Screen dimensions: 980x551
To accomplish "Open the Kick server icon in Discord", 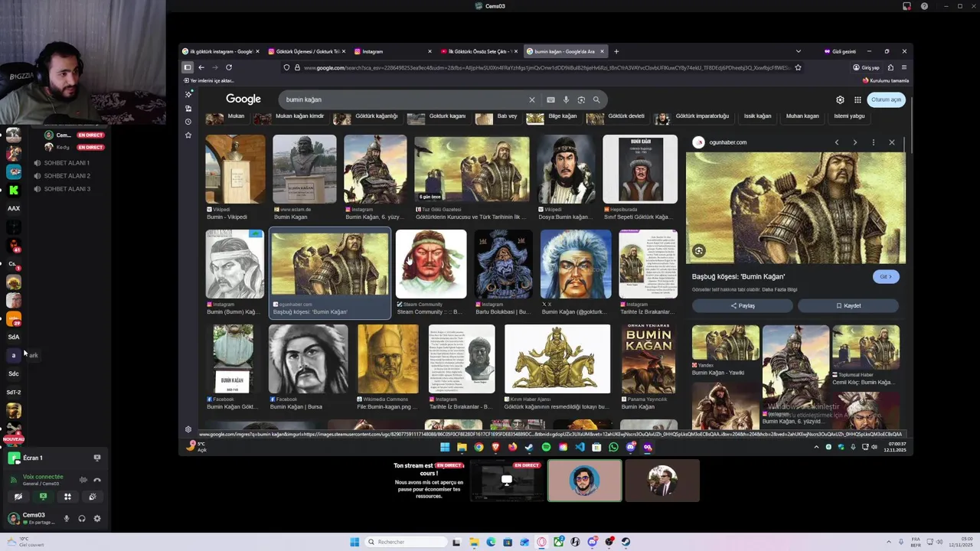I will click(14, 190).
